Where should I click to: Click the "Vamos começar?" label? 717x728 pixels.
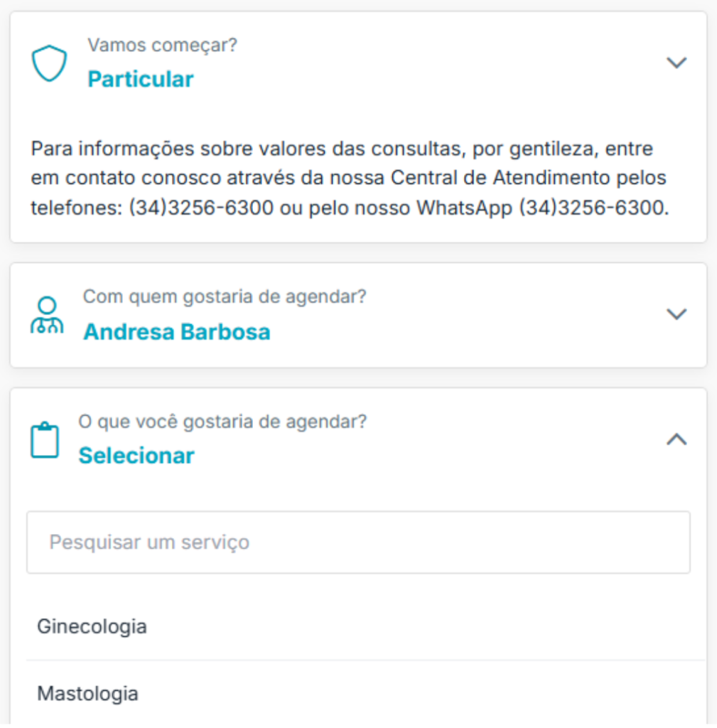click(162, 45)
